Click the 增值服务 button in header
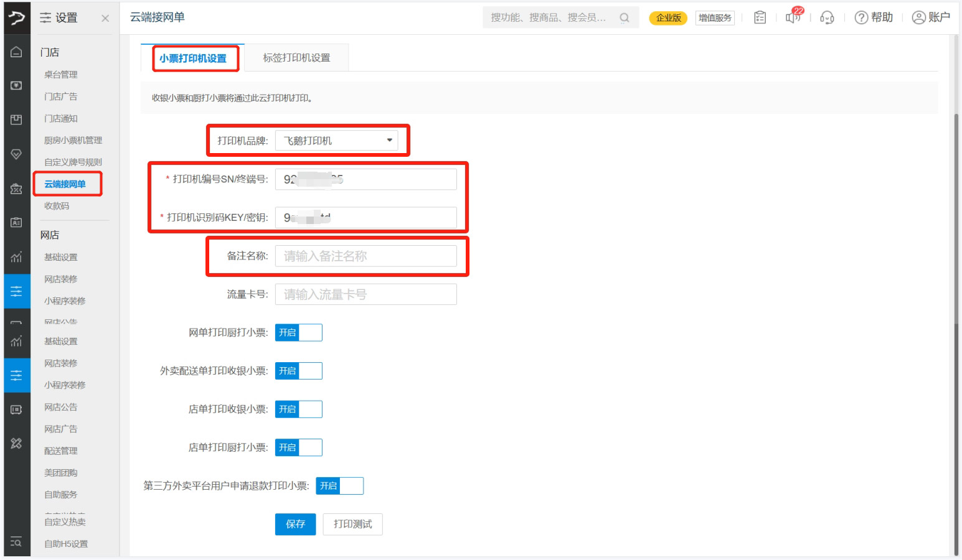The width and height of the screenshot is (962, 560). (715, 18)
